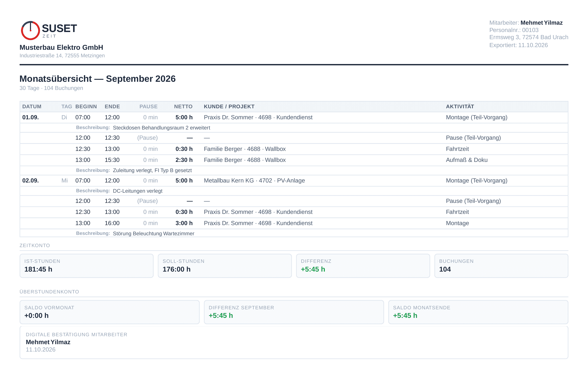The width and height of the screenshot is (588, 367).
Task: Click the Aufmaß & Doku activity
Action: 467,160
